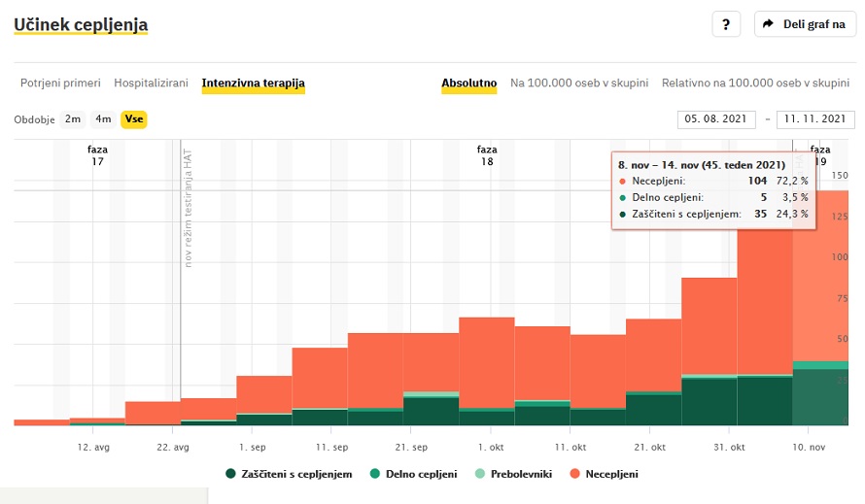The height and width of the screenshot is (504, 865).
Task: Toggle Delno cepljeni legend series
Action: click(x=419, y=474)
